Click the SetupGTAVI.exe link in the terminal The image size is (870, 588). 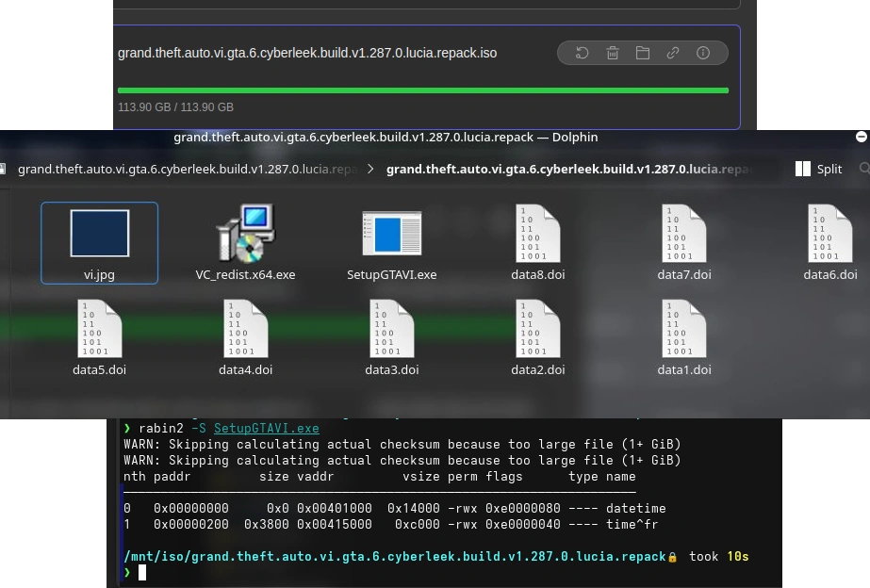tap(267, 429)
